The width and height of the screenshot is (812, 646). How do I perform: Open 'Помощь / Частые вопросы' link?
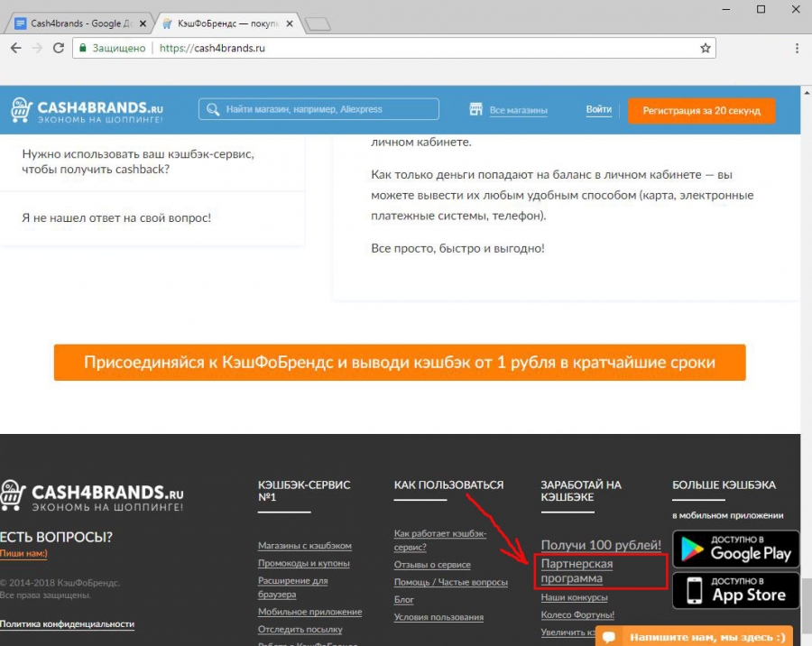click(x=450, y=582)
